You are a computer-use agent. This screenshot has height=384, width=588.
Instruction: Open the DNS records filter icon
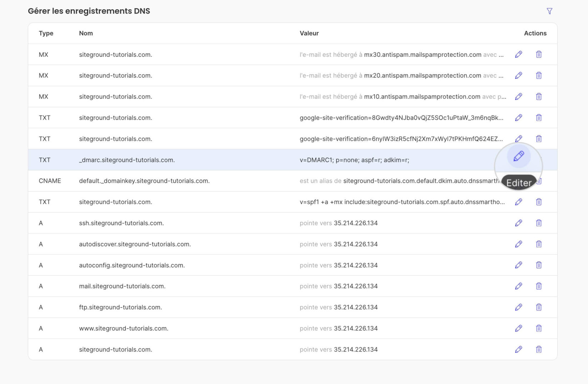[549, 11]
